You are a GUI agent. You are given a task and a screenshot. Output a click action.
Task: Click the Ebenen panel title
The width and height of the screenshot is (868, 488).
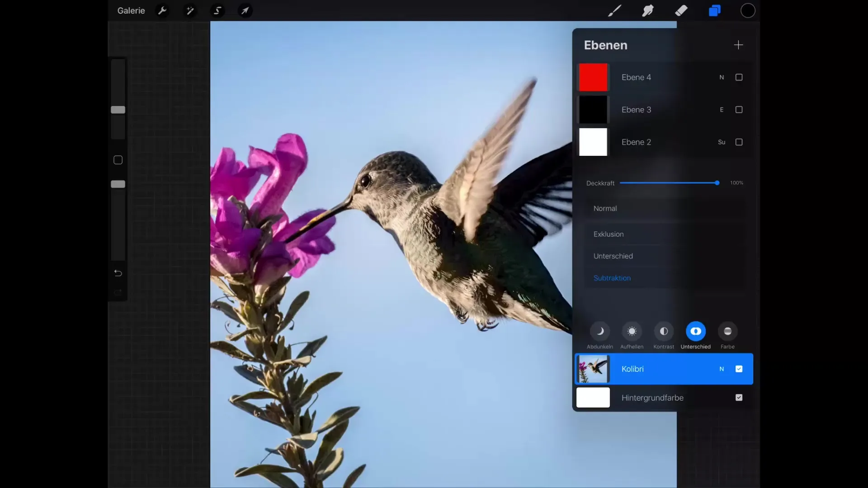[605, 45]
